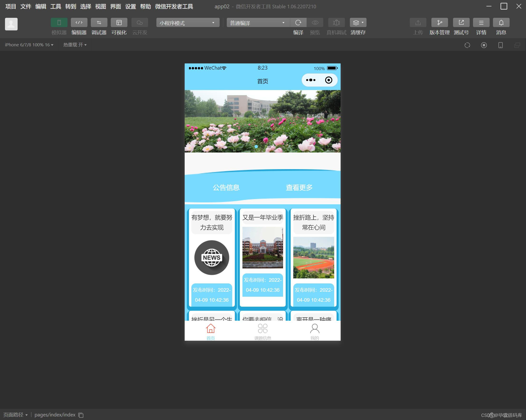Expand the 小程序模式 dropdown
This screenshot has height=420, width=526.
coord(188,23)
